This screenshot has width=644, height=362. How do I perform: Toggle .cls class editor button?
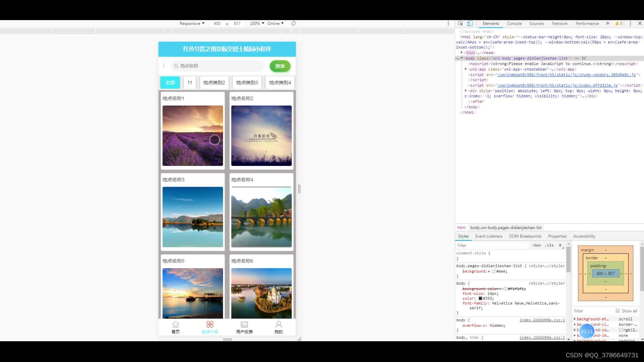[x=549, y=245]
